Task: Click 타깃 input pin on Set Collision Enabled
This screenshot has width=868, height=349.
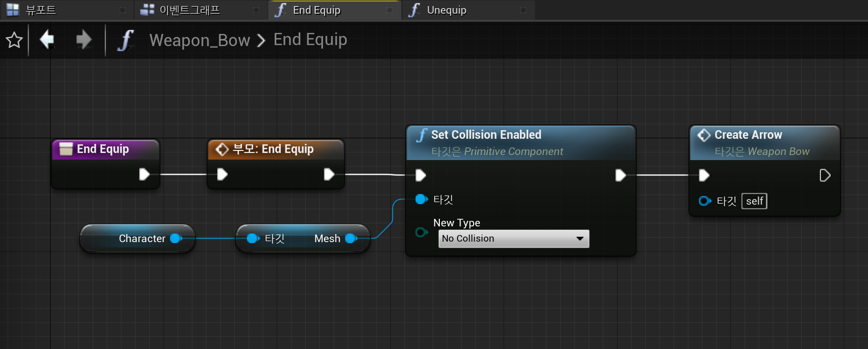Action: coord(422,199)
